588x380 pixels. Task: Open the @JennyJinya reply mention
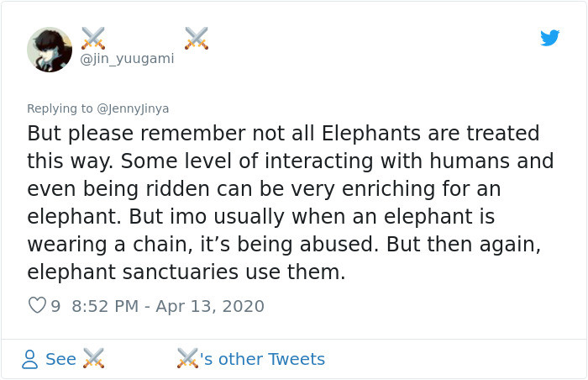[x=133, y=108]
